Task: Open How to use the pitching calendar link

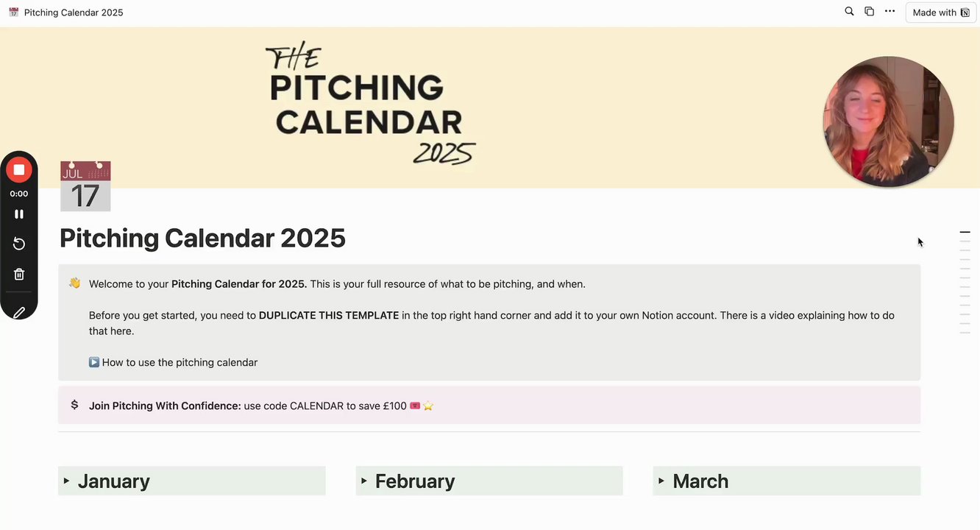Action: (180, 362)
